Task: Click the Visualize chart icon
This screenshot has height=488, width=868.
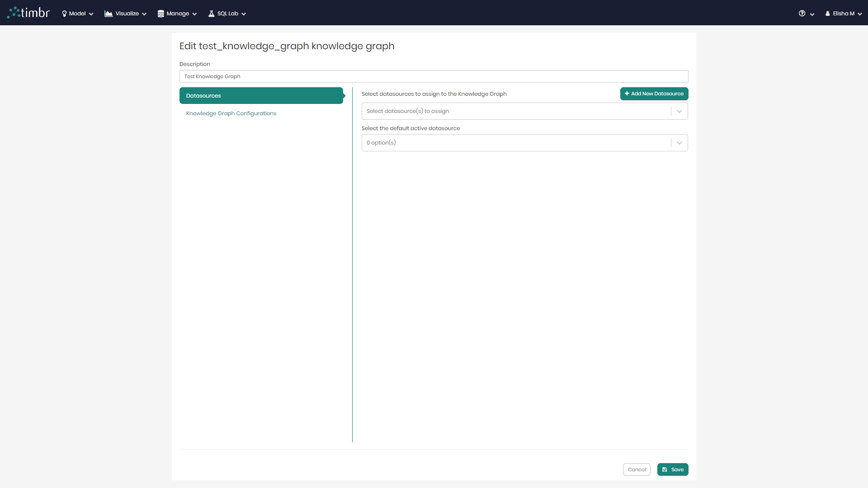Action: click(108, 14)
